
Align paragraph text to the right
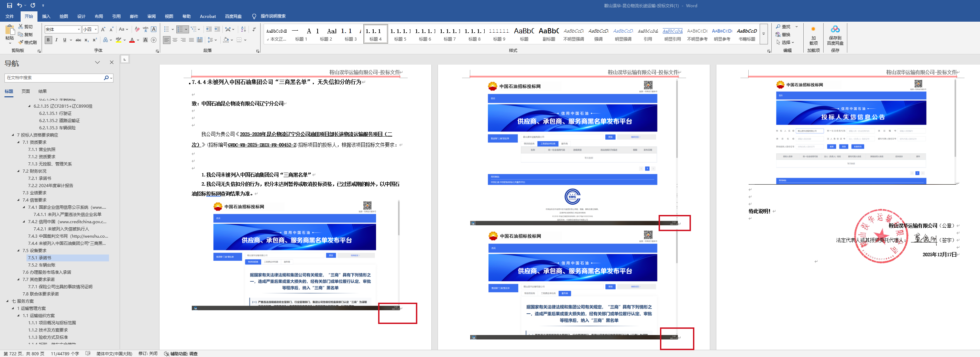pos(183,40)
